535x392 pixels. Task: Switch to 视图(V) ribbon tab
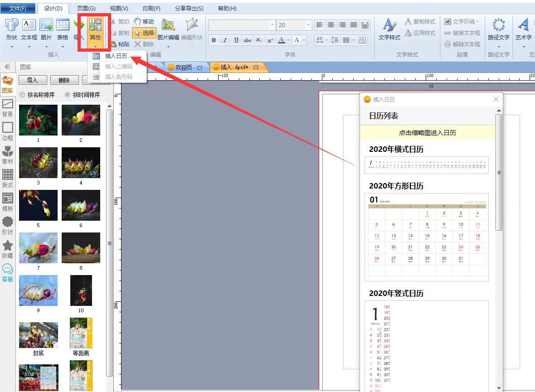click(x=119, y=8)
